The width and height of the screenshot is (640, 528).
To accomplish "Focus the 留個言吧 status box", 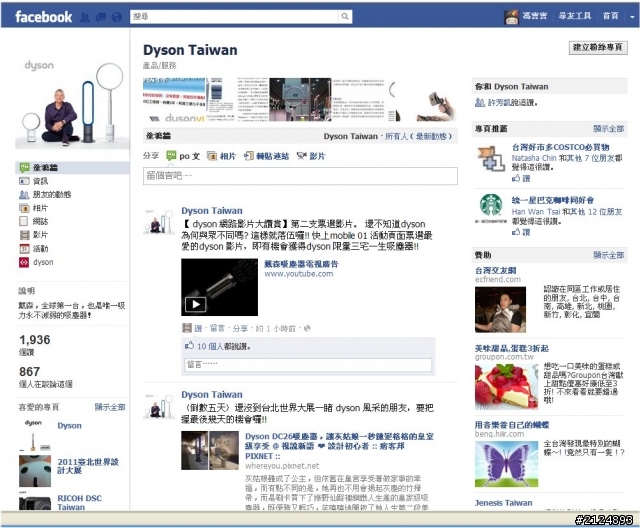I will 300,176.
